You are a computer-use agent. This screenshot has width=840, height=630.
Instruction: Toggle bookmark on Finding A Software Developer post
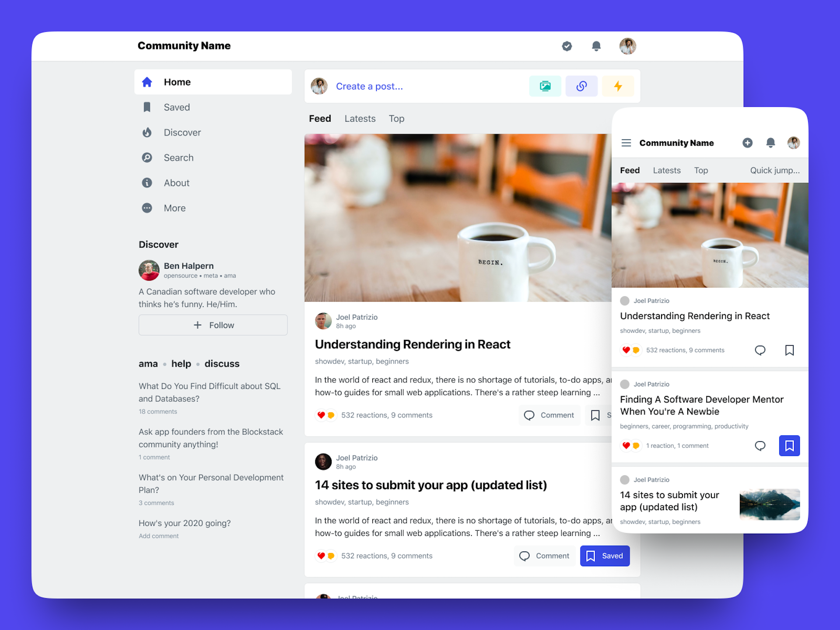click(x=790, y=444)
